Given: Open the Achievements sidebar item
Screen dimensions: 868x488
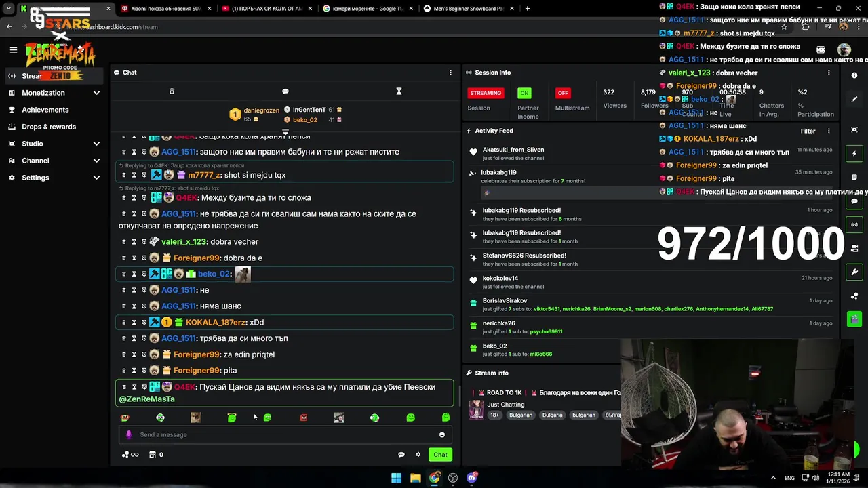Looking at the screenshot, I should pyautogui.click(x=45, y=110).
